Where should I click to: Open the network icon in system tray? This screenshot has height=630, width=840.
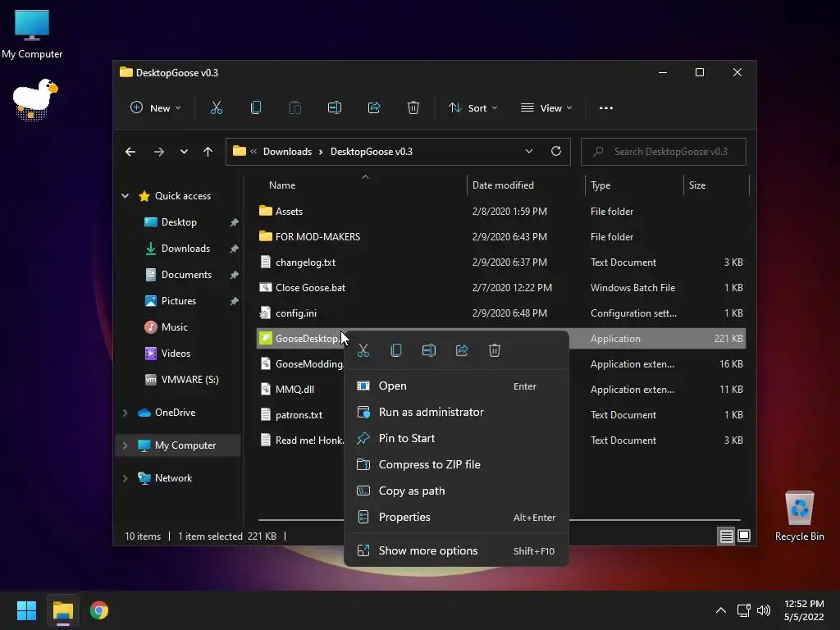pyautogui.click(x=743, y=610)
